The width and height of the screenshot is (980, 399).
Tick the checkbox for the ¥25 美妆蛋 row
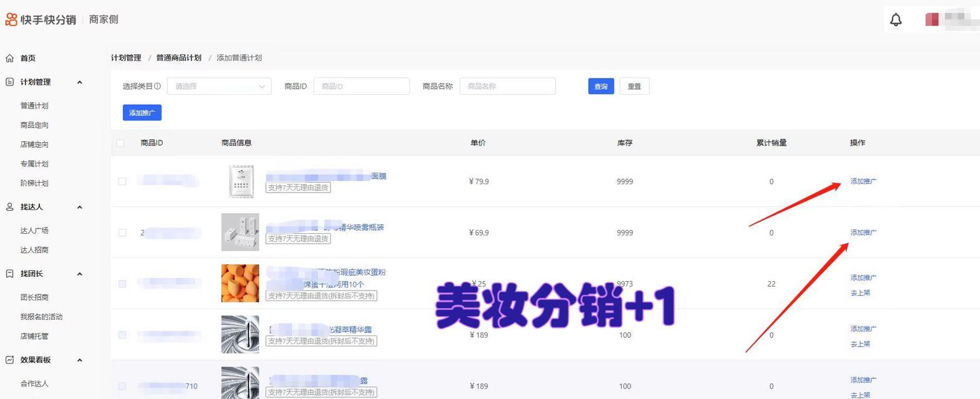[122, 284]
